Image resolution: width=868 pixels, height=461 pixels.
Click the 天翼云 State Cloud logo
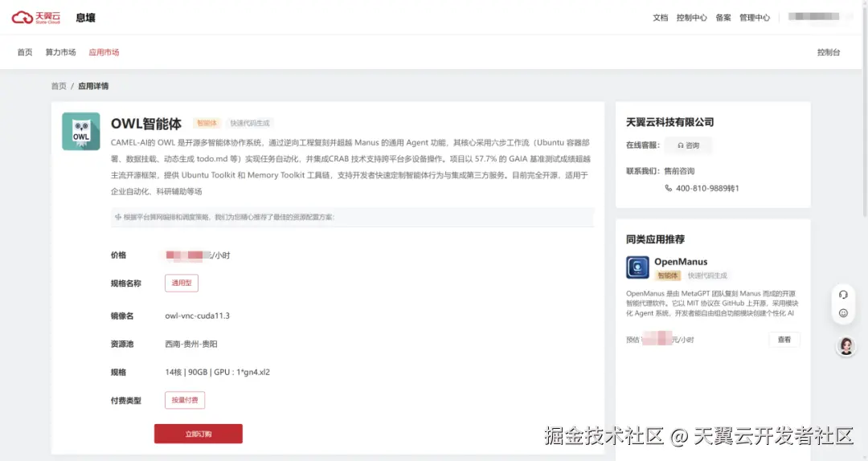pos(36,18)
